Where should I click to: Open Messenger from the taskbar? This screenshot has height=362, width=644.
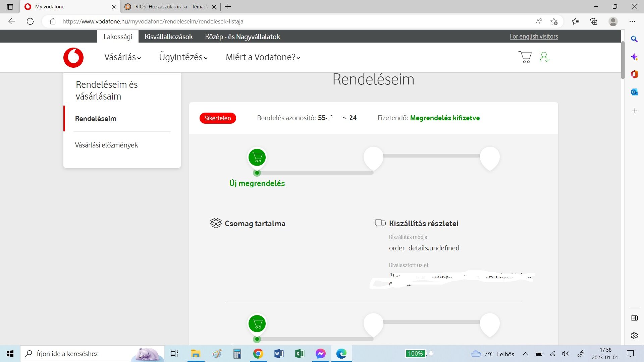coord(320,354)
